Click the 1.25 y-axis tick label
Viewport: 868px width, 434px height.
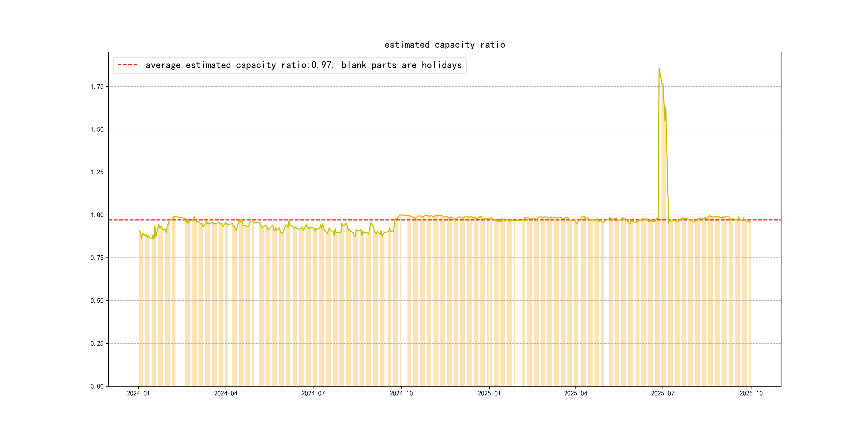[97, 172]
